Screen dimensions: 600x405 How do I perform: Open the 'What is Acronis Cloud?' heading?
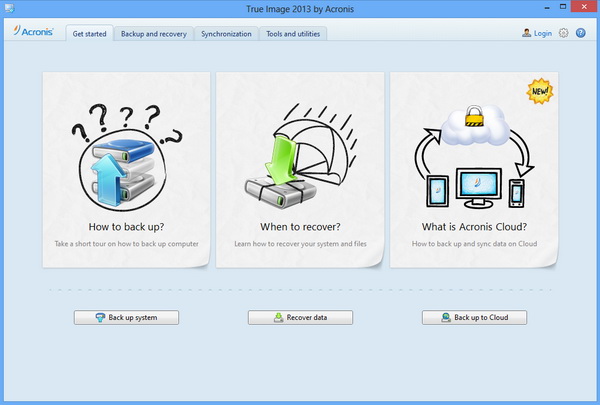[474, 227]
